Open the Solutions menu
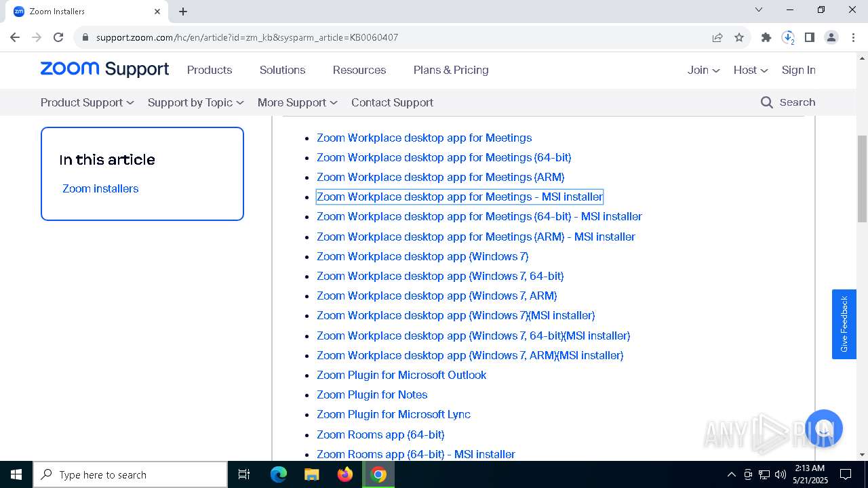This screenshot has height=488, width=868. 282,70
